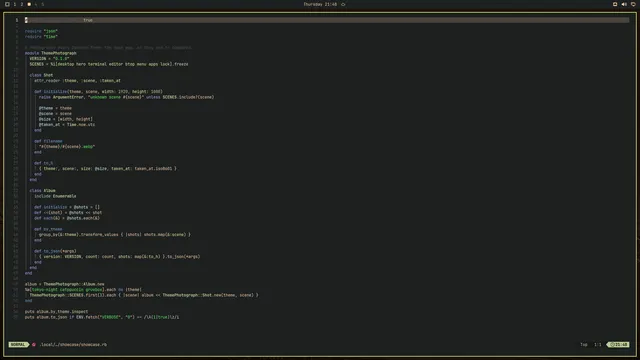Viewport: 640px width, 360px height.
Task: Click the small indicator icon beside the clock
Action: (x=343, y=4)
